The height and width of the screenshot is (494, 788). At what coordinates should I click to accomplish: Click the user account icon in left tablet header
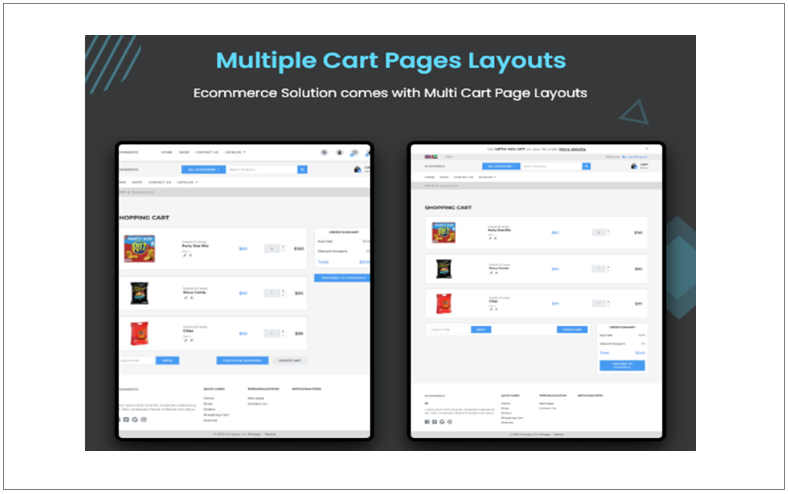click(x=339, y=153)
